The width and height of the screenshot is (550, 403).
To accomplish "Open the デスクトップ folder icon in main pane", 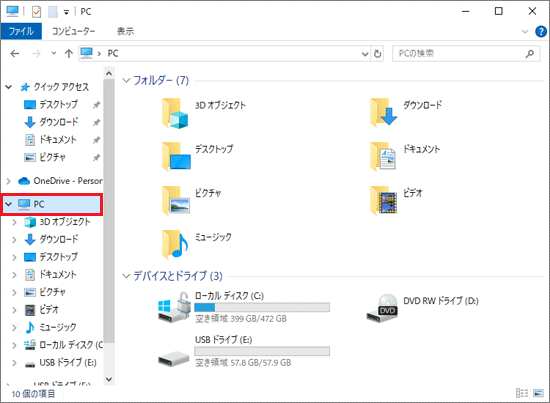I will [176, 157].
